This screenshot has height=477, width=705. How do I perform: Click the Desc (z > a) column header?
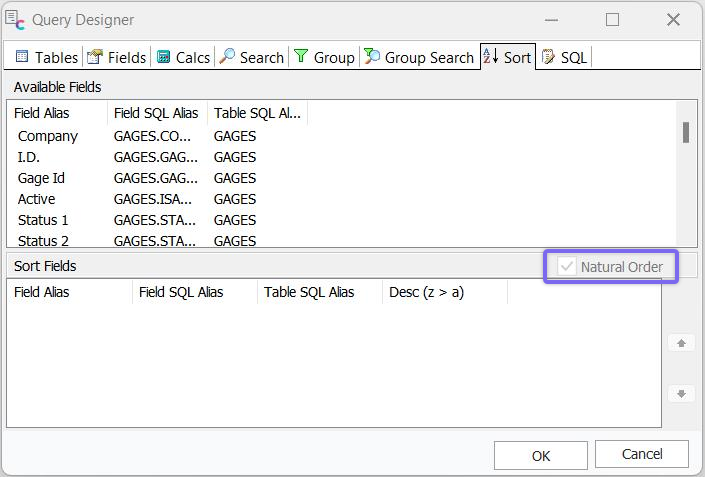[x=426, y=292]
